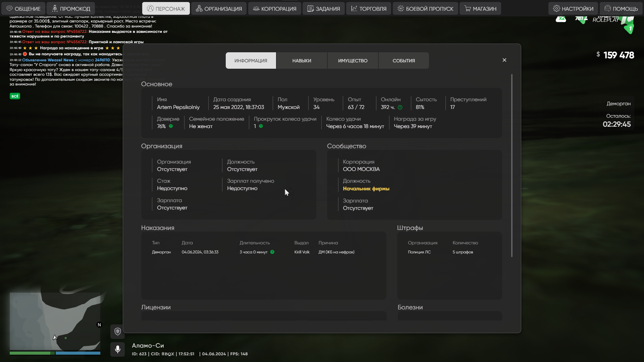Select the Информация tab
This screenshot has width=644, height=362.
click(251, 61)
